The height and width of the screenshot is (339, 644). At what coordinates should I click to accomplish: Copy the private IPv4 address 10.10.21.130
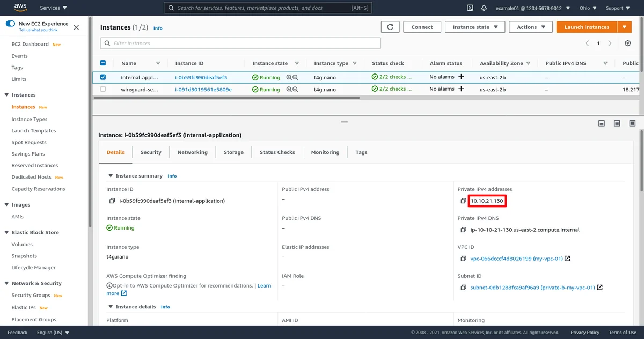pos(463,201)
